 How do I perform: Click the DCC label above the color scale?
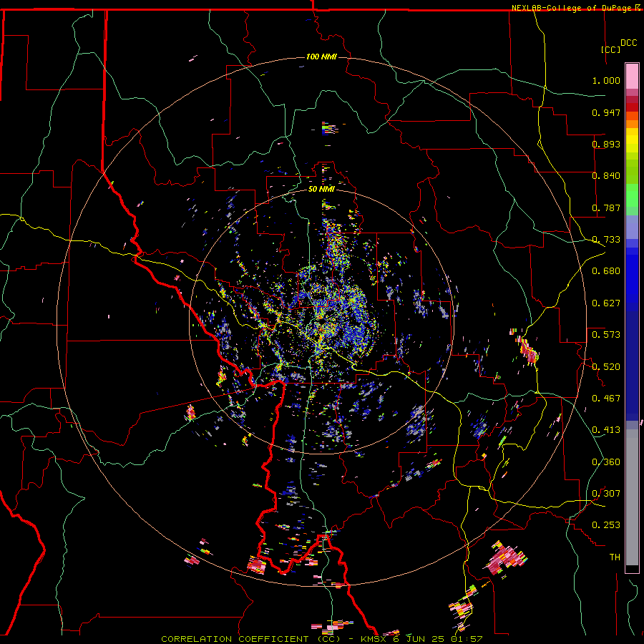pos(628,43)
